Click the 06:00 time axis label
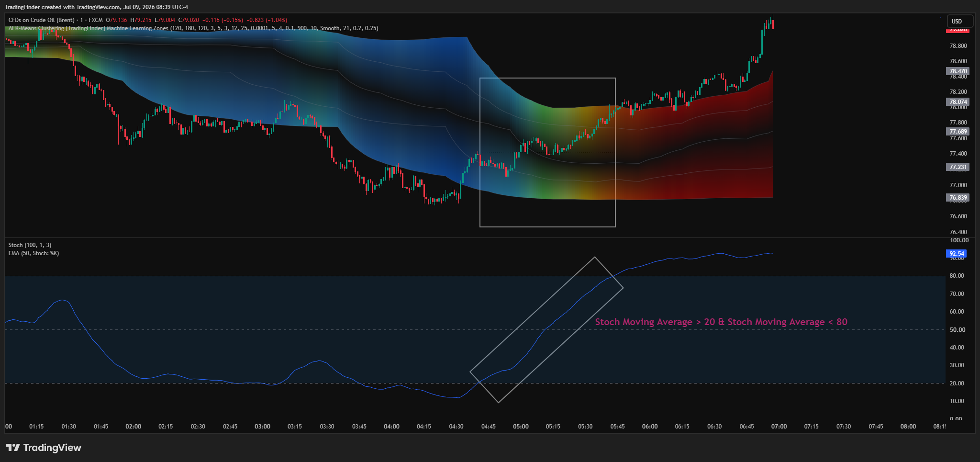 click(650, 427)
